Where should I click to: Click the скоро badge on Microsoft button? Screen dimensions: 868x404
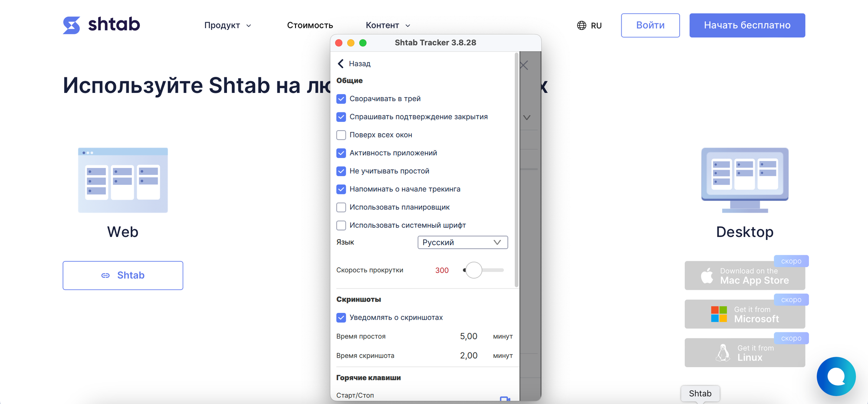click(x=791, y=300)
